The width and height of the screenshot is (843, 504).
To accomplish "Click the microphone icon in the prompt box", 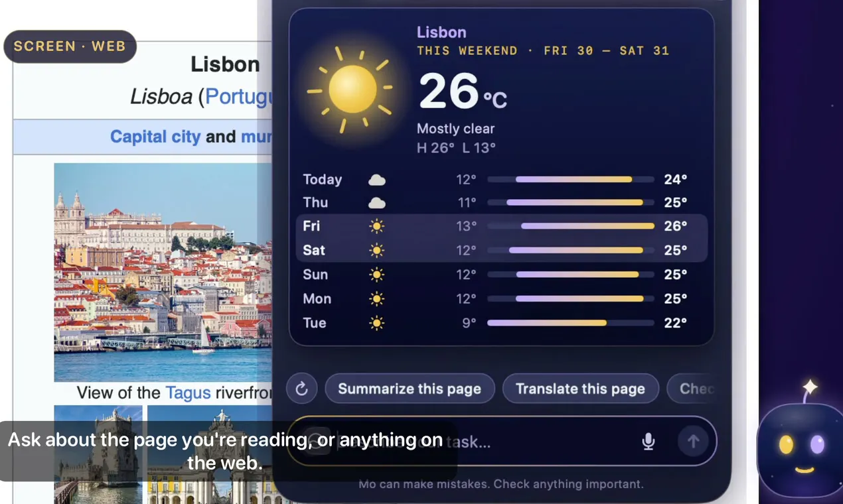I will [649, 441].
